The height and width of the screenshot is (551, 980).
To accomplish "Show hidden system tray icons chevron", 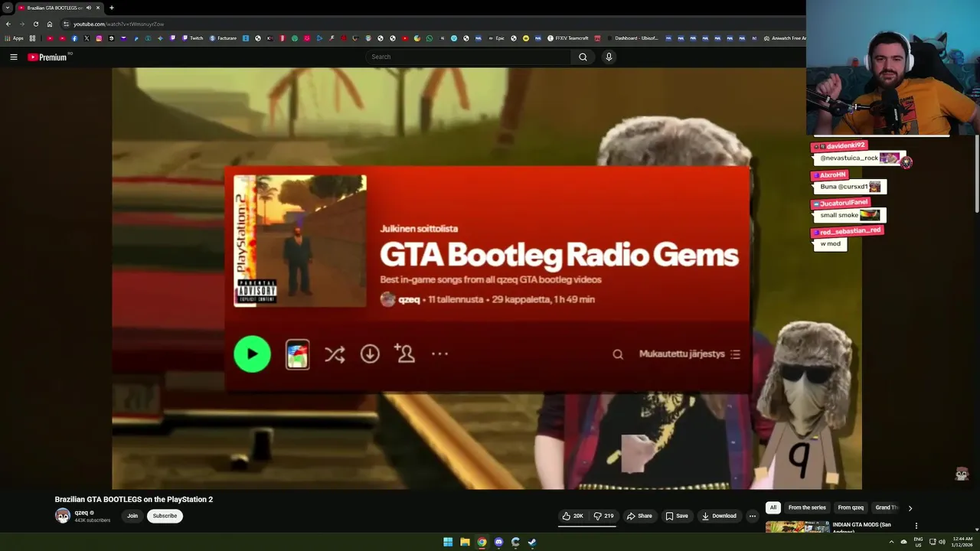I will click(x=891, y=542).
